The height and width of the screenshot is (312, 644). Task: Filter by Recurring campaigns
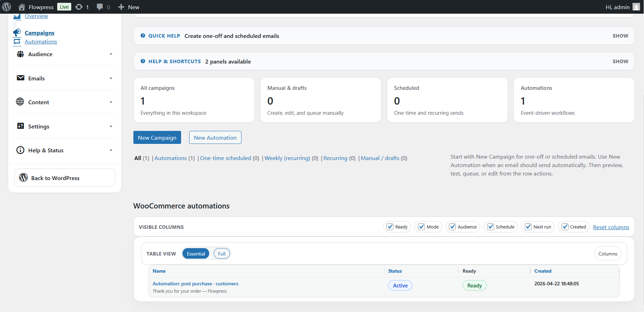click(x=336, y=158)
